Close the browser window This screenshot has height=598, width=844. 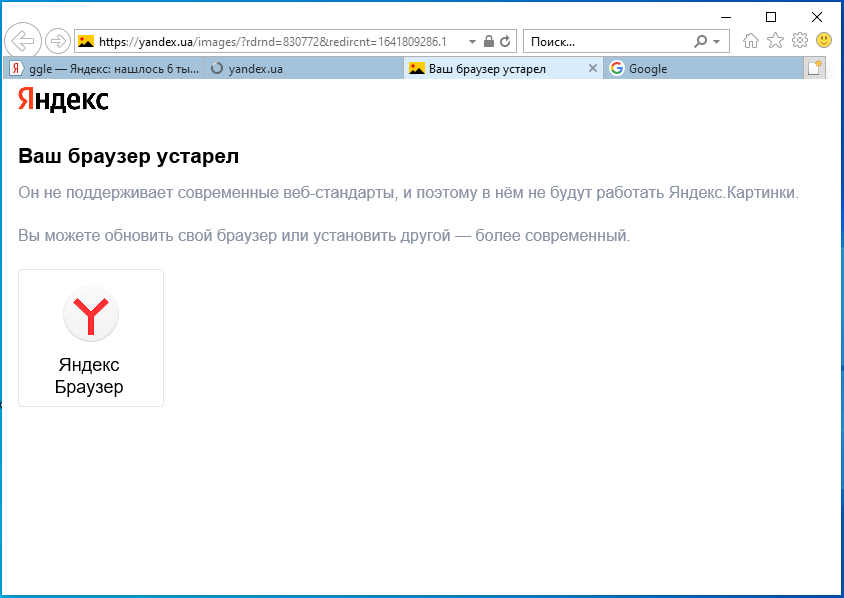tap(817, 17)
